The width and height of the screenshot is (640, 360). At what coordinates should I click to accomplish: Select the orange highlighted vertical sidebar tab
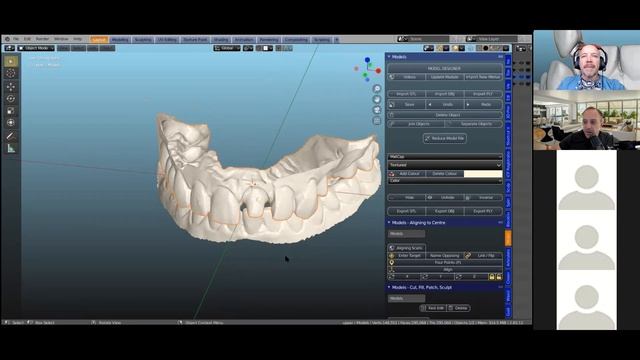(508, 238)
